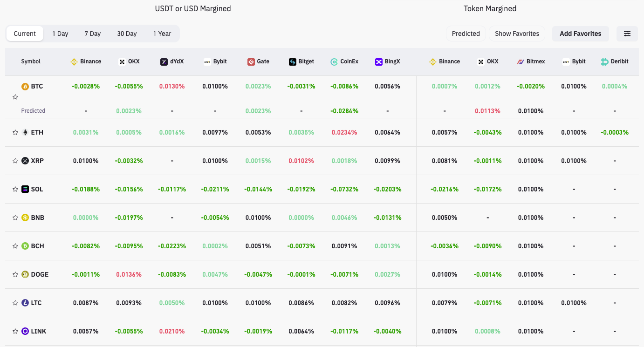Screen dimensions: 644x347
Task: Click the Add Favorites button
Action: pos(580,34)
